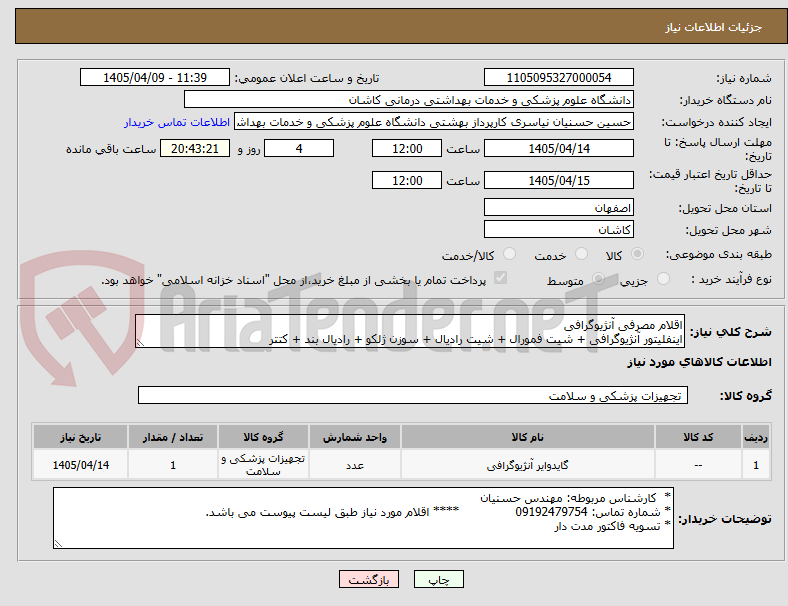Select the خدمت radio button
This screenshot has width=788, height=606.
581,254
